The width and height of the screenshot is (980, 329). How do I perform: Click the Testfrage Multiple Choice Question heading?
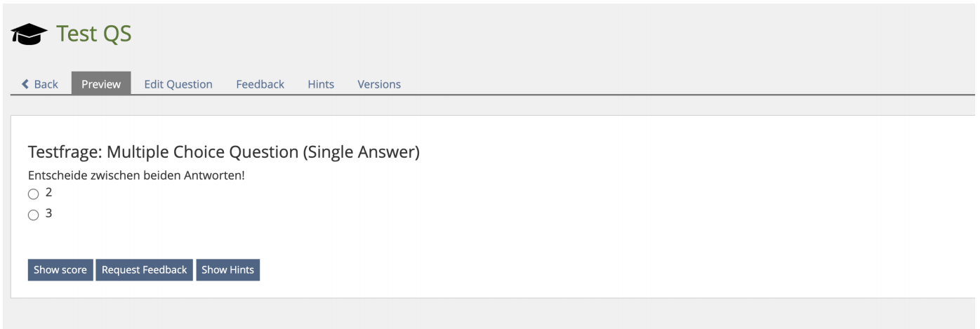pos(223,152)
